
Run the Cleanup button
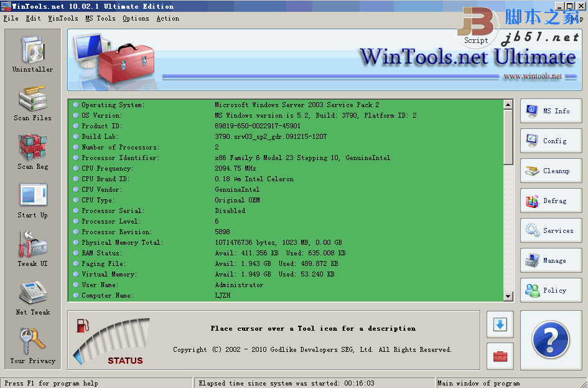(x=551, y=171)
